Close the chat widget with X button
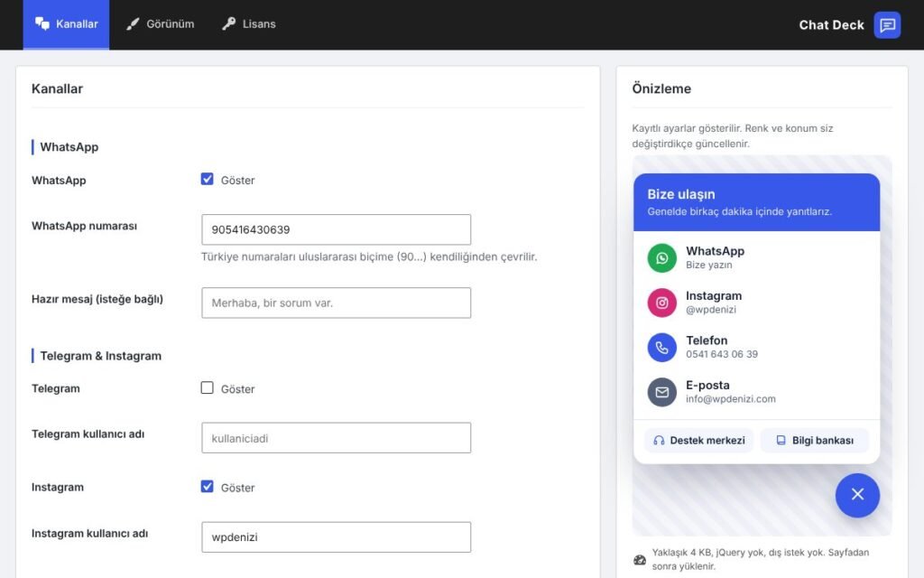Viewport: 924px width, 578px height. click(857, 495)
